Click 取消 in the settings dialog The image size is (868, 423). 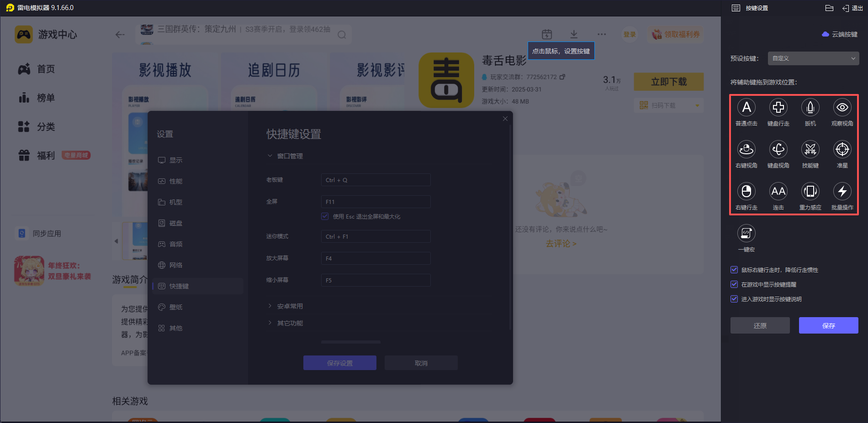(x=421, y=363)
